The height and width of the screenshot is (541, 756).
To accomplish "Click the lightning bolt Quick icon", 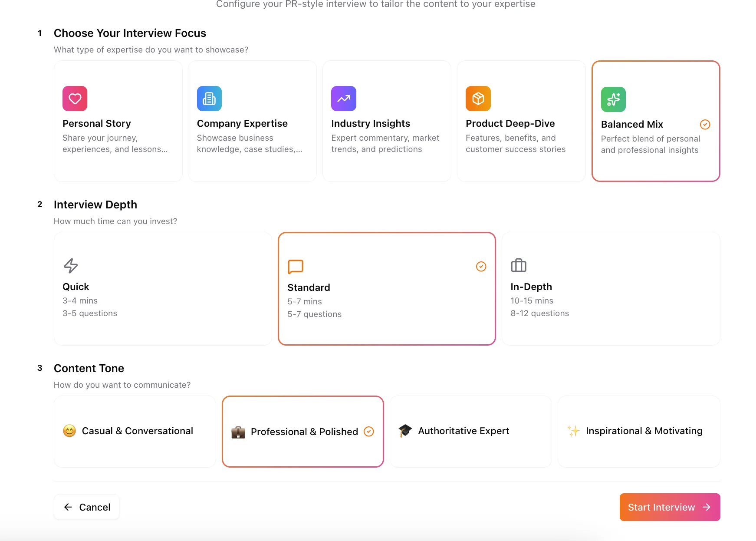I will (x=71, y=266).
